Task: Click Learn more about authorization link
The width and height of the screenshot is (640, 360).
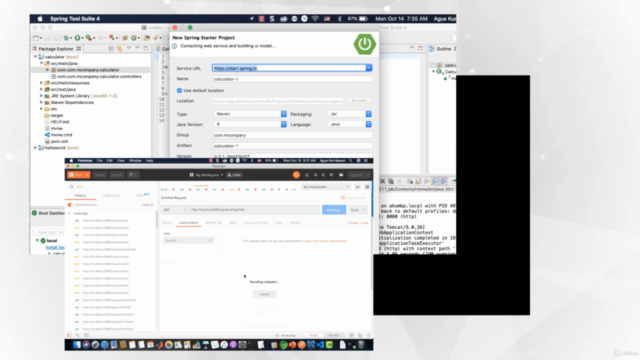Action: click(x=325, y=241)
